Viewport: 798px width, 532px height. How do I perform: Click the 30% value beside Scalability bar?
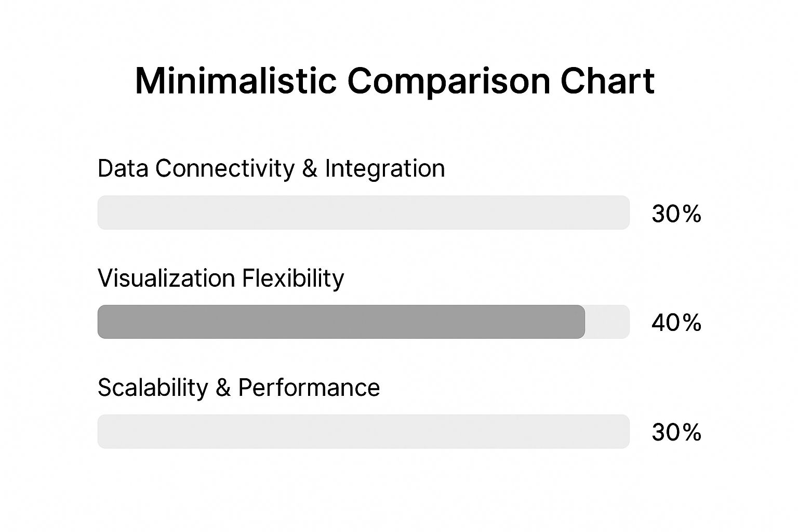[676, 433]
